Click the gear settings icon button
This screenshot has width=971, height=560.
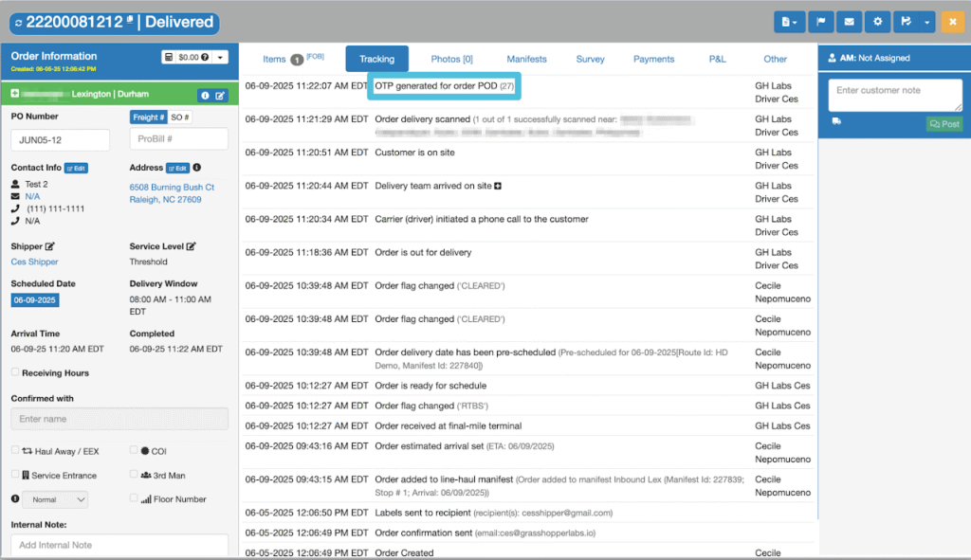(x=877, y=22)
